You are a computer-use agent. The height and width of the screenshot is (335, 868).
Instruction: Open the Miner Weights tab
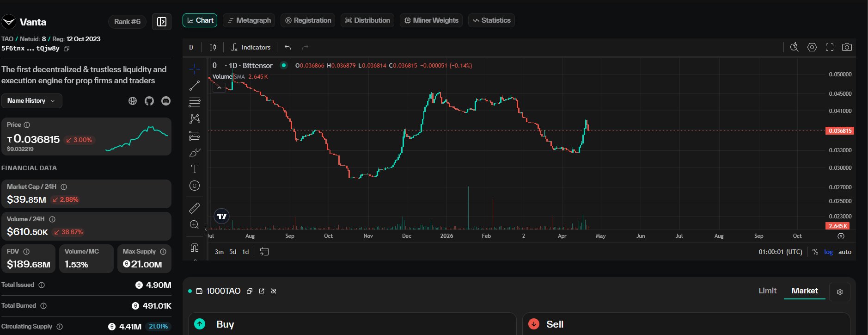tap(431, 20)
